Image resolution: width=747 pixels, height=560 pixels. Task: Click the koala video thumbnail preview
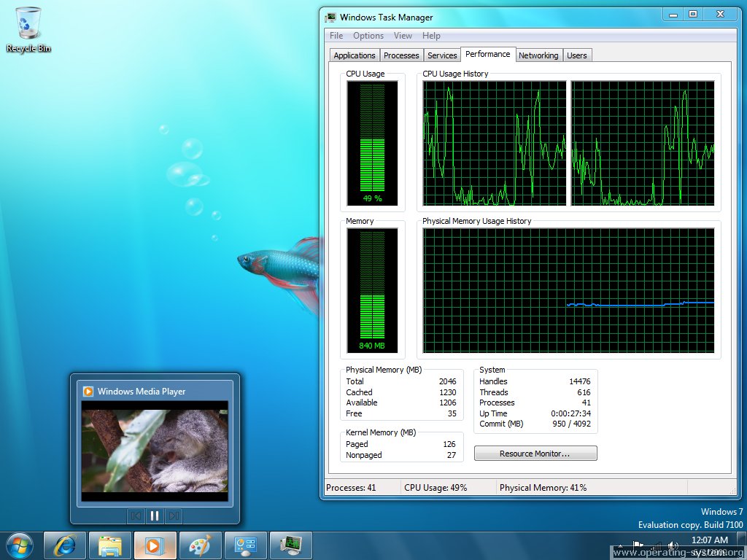pyautogui.click(x=155, y=451)
